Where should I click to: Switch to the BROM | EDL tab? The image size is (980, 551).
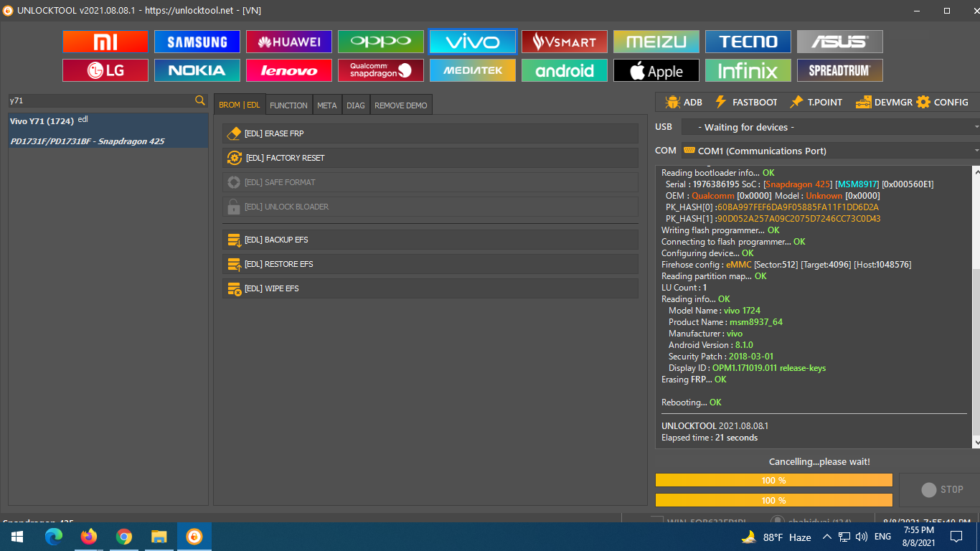click(x=240, y=105)
